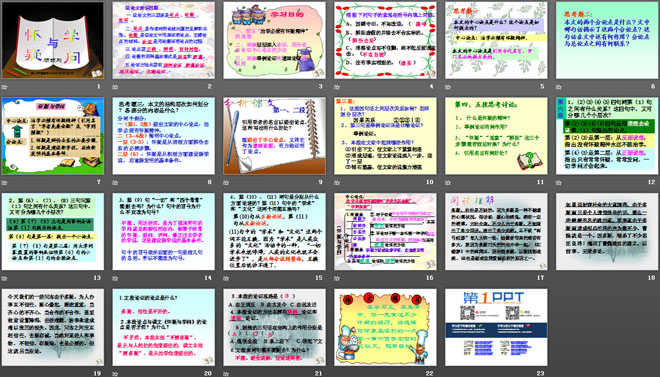Click slide number label 12

click(652, 182)
